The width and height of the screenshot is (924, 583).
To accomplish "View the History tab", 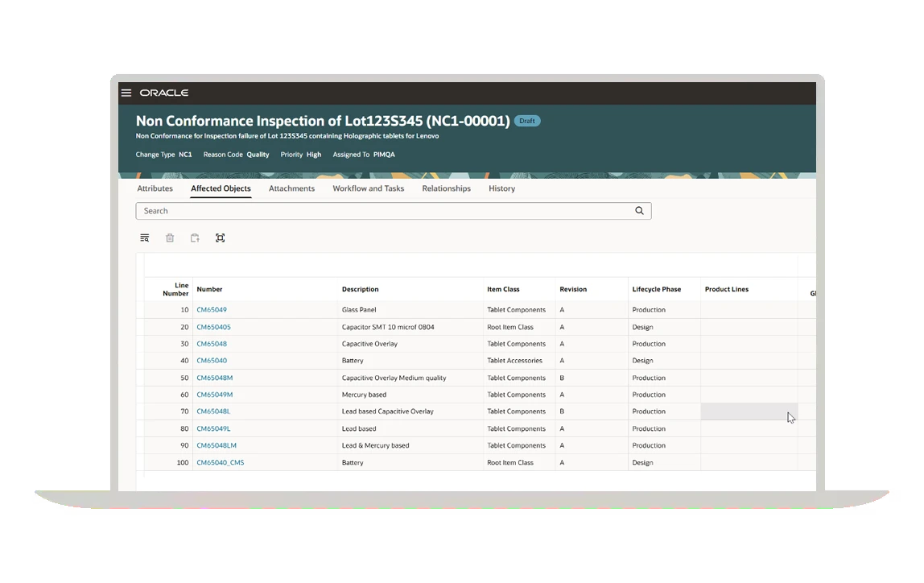I will [x=501, y=188].
